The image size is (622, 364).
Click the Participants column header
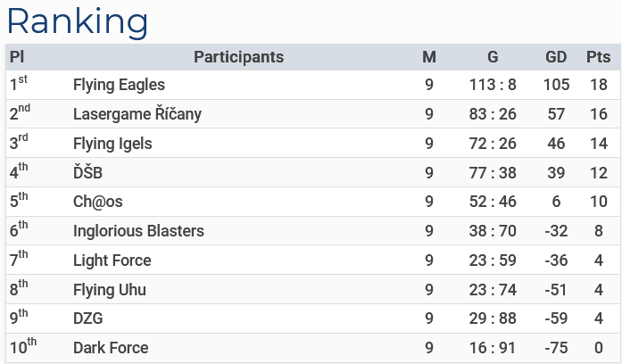239,57
